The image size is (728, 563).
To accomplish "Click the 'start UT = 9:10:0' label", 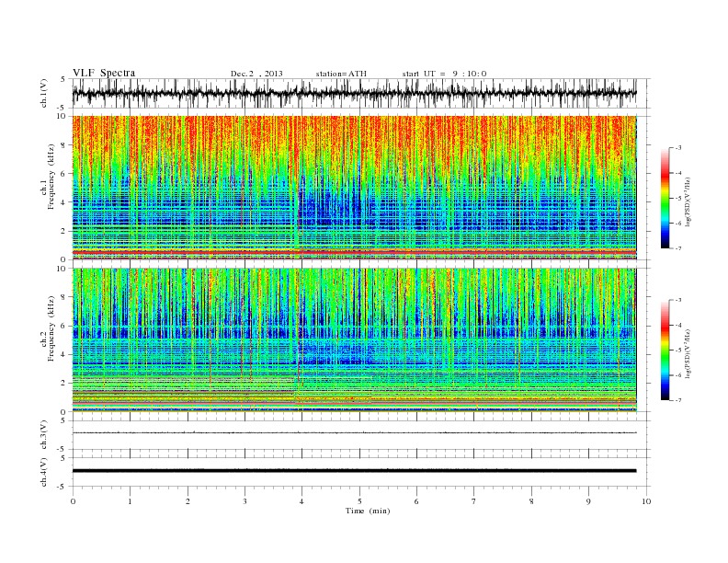I will coord(444,74).
